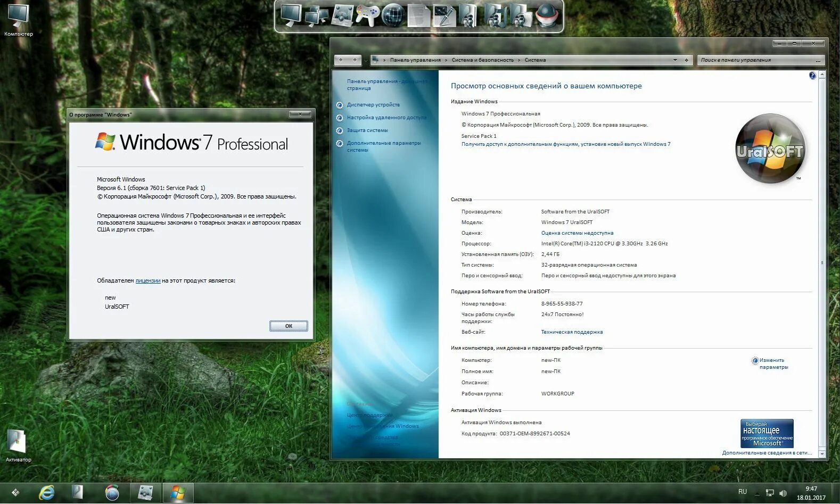Go to the Control Panel home page link
Image resolution: width=840 pixels, height=504 pixels.
click(387, 85)
